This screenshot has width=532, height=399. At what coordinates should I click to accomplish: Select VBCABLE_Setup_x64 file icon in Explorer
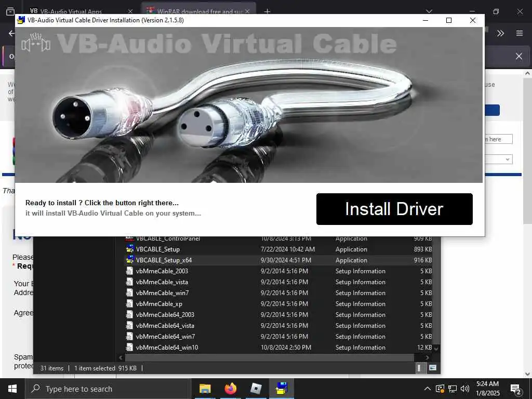(x=129, y=260)
